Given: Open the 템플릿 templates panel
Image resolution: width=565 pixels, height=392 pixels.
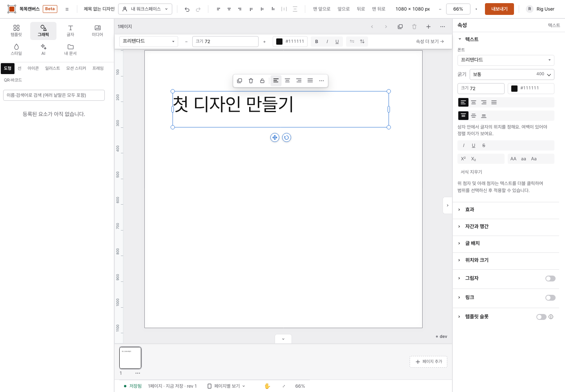Looking at the screenshot, I should pyautogui.click(x=16, y=31).
